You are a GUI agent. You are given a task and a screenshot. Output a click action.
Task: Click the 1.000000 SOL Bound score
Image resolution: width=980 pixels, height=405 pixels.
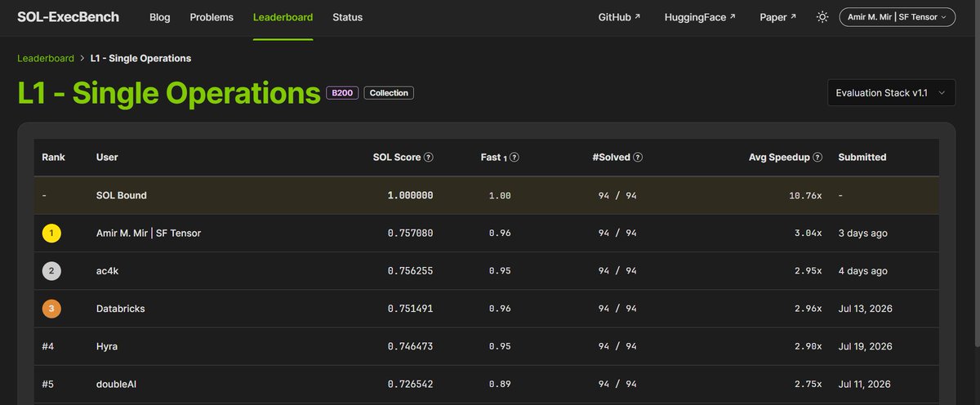[x=410, y=196]
